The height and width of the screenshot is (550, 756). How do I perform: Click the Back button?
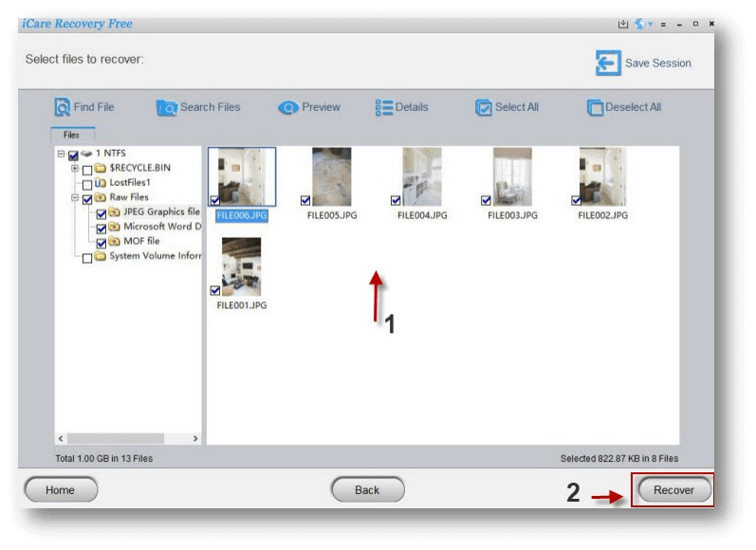click(x=367, y=489)
